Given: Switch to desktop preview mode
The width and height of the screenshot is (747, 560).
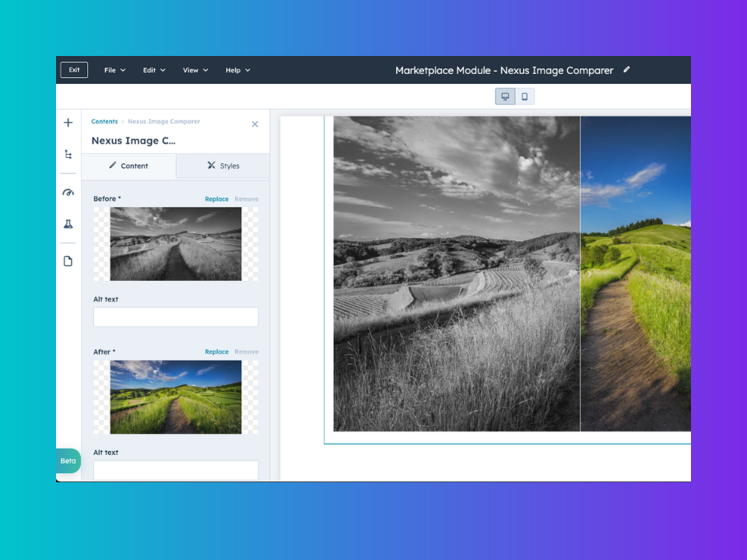Looking at the screenshot, I should point(505,96).
